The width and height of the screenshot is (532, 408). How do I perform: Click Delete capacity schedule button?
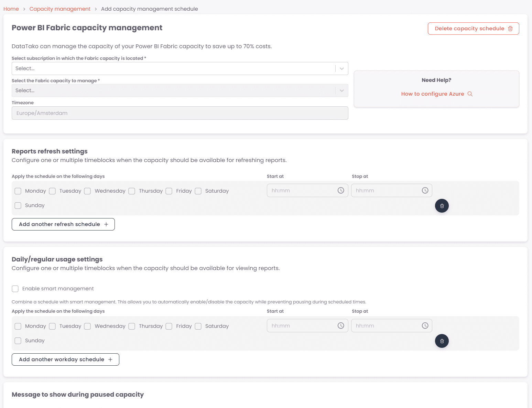pyautogui.click(x=473, y=29)
